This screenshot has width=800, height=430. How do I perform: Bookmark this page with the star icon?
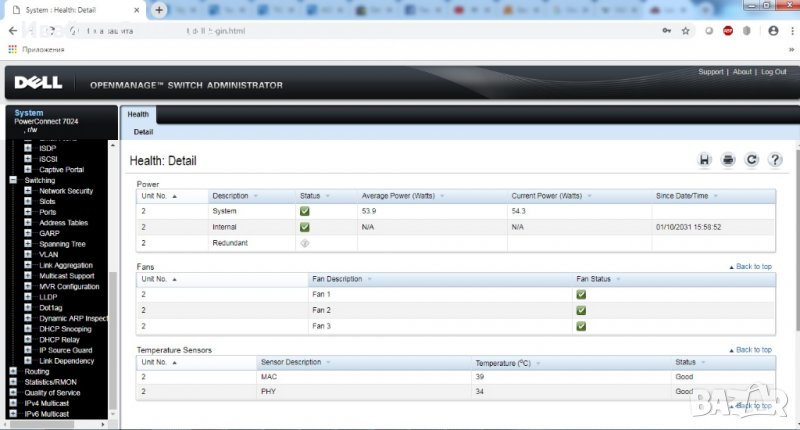685,31
